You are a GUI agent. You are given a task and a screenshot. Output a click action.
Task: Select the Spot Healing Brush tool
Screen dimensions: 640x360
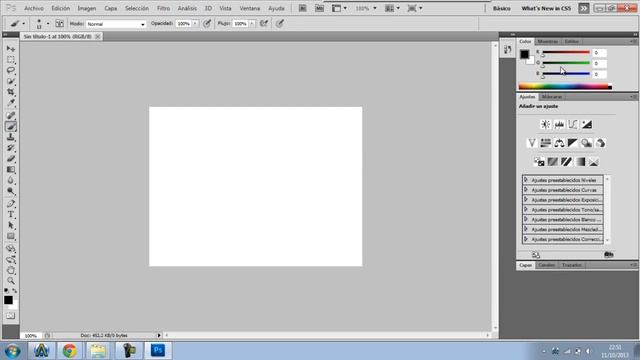pyautogui.click(x=11, y=116)
